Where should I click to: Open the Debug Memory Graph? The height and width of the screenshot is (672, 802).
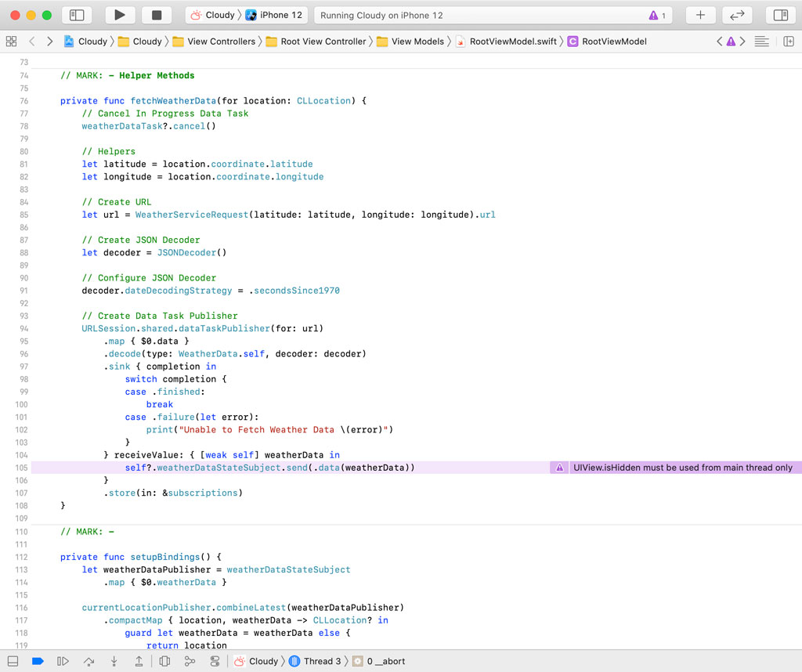tap(190, 661)
